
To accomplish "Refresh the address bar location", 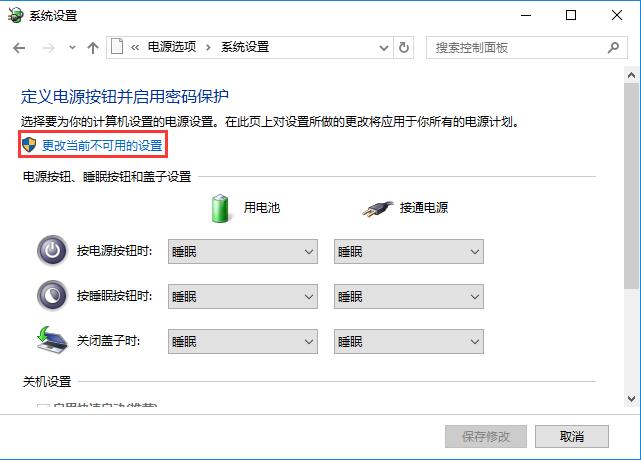I will [404, 47].
